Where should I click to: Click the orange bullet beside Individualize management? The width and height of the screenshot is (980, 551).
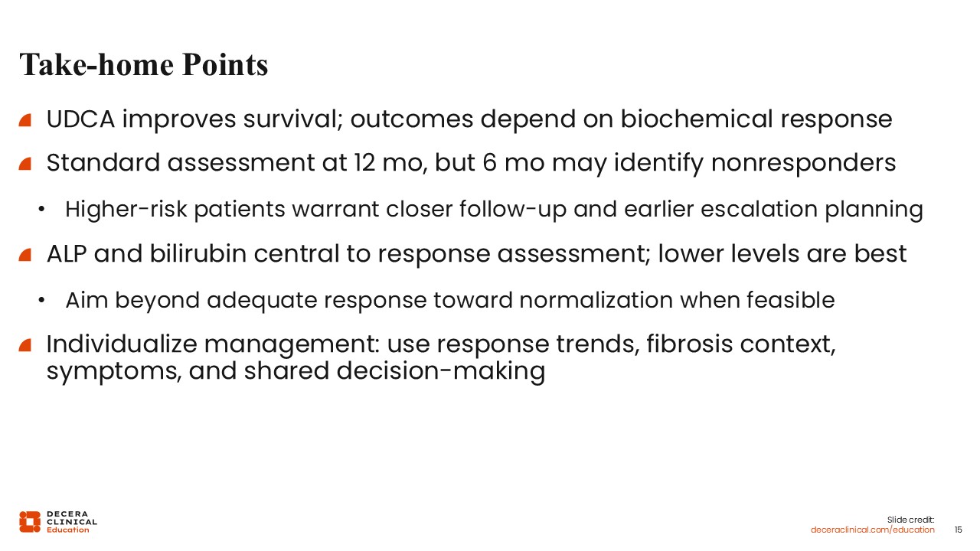[x=25, y=344]
